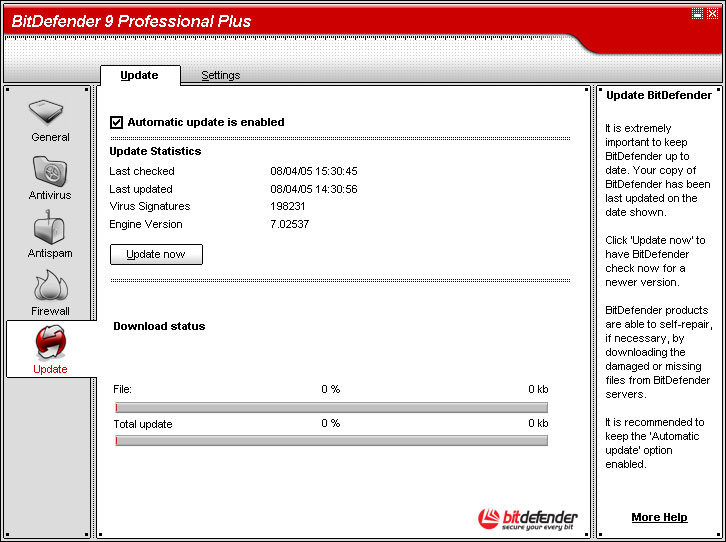
Task: Click the Last checked label
Action: pyautogui.click(x=142, y=171)
